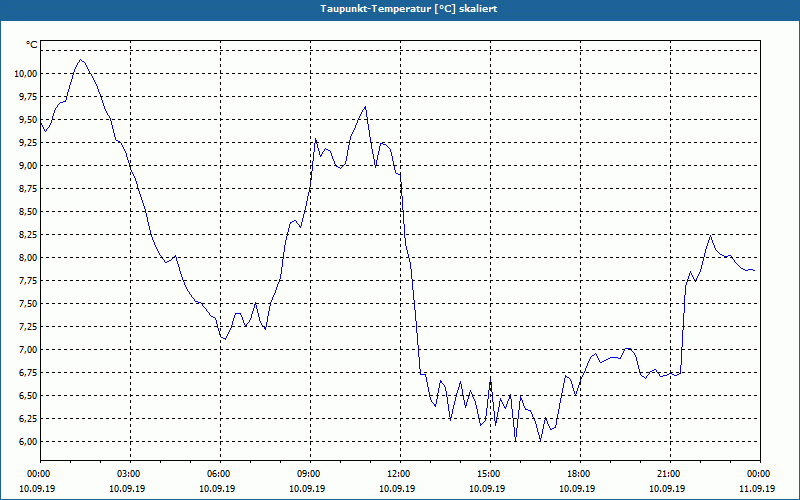
Task: Click the 06:00 time label
Action: pyautogui.click(x=220, y=474)
